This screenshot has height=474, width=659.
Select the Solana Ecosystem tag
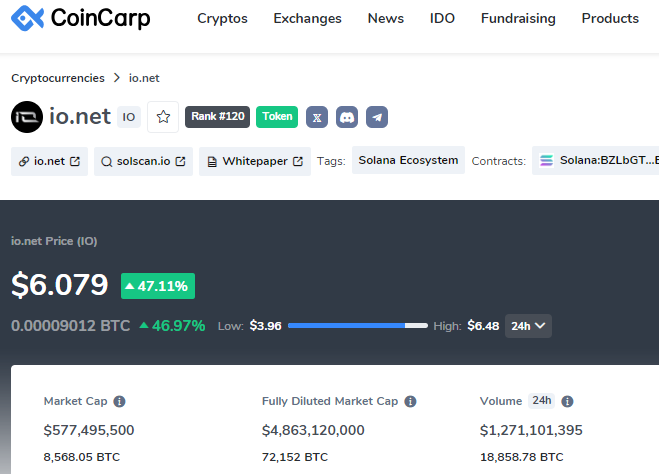[x=408, y=161]
